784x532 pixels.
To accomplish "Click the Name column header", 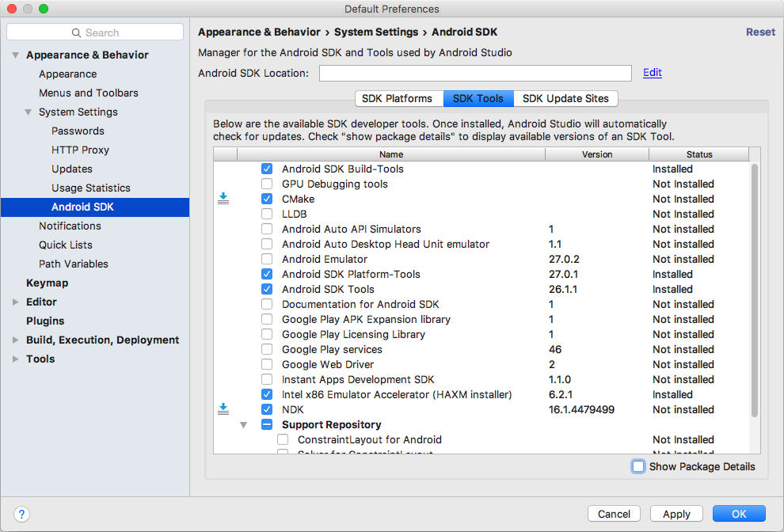I will (x=391, y=154).
